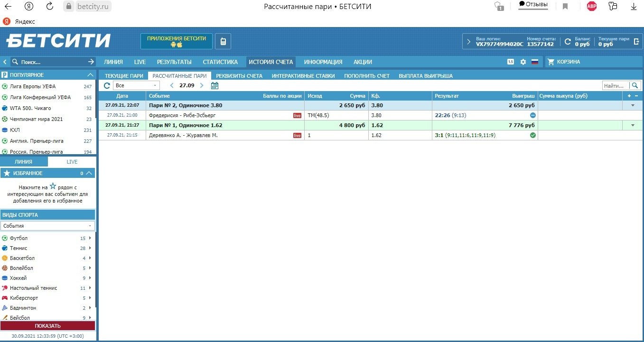Click the search magnifier in Найти field
644x342 pixels.
point(635,85)
